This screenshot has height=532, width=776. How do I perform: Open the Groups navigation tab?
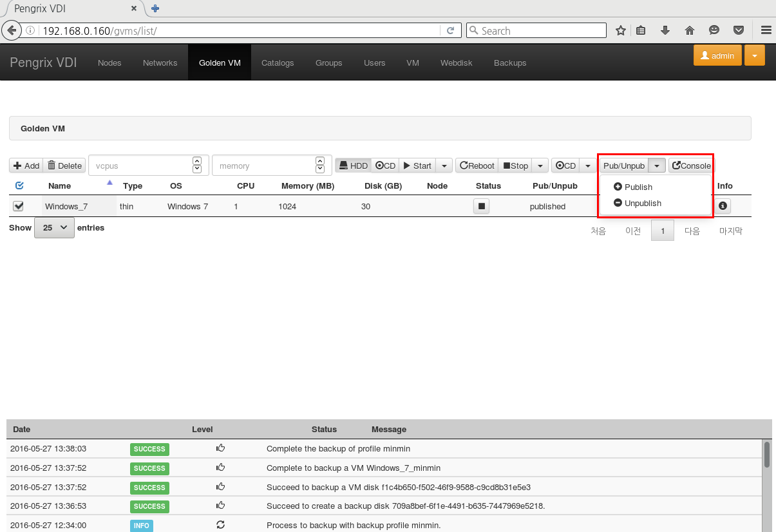point(328,62)
